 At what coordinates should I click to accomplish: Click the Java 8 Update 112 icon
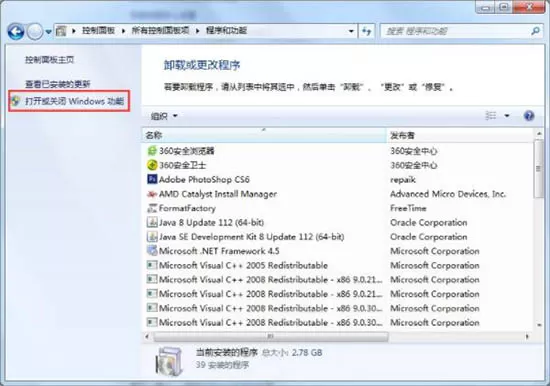tap(152, 222)
